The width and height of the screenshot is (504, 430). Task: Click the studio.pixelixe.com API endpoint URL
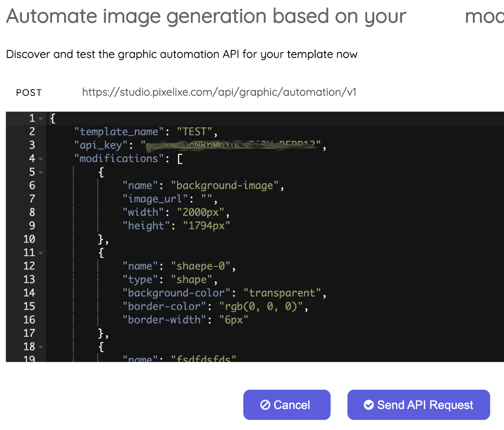[219, 92]
